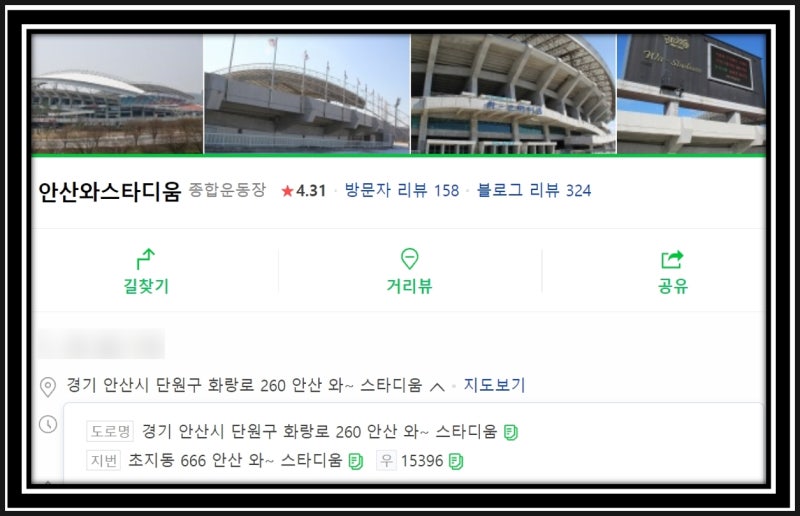Copy the 지번 lot address icon
800x516 pixels.
pos(356,461)
